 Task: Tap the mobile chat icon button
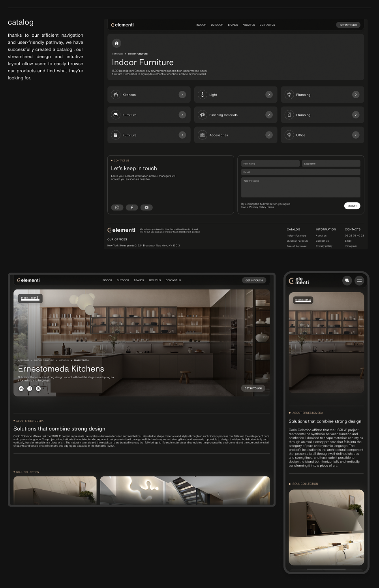click(x=347, y=281)
